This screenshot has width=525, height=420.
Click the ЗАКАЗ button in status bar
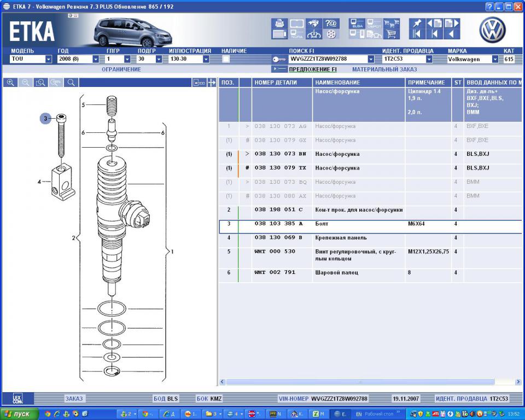(74, 399)
